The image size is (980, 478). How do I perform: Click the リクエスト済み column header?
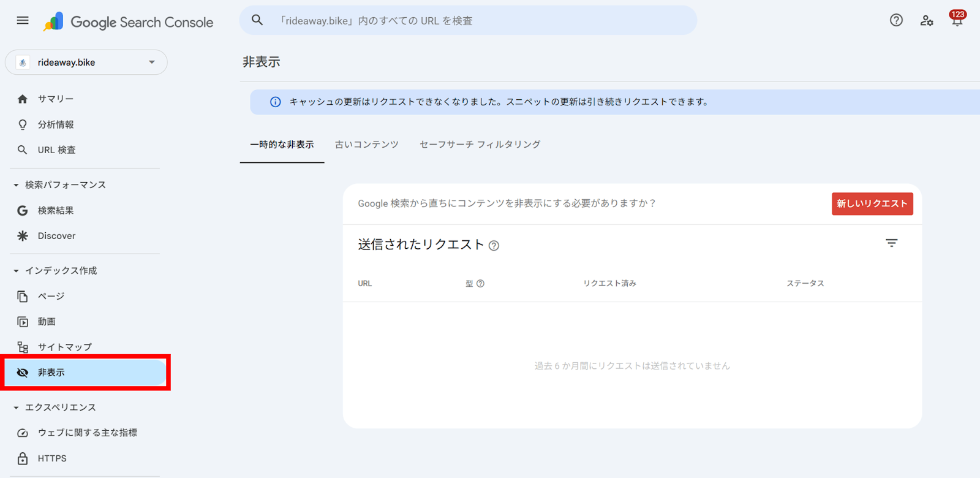pos(609,284)
